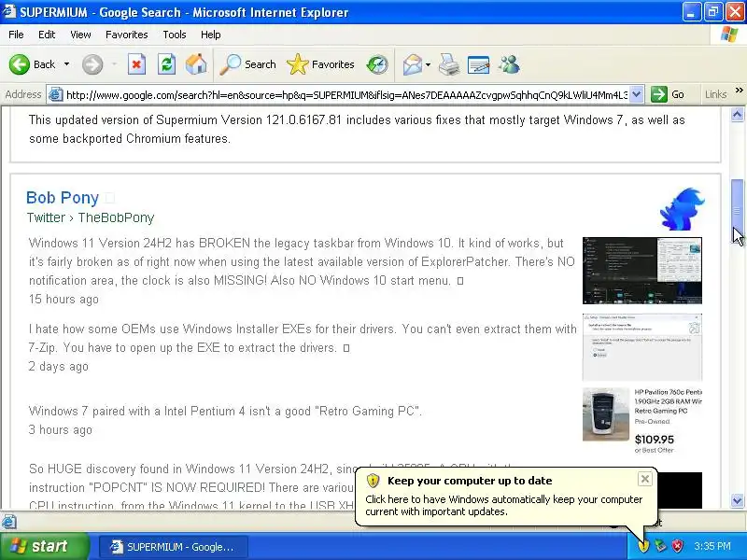The height and width of the screenshot is (560, 747).
Task: Open the Favorites menu
Action: 127,35
